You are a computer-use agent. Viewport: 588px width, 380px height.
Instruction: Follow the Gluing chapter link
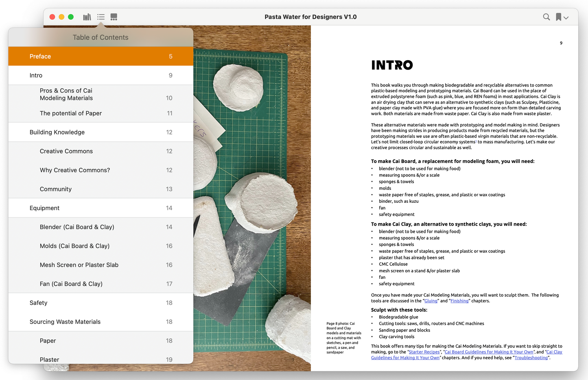click(431, 301)
